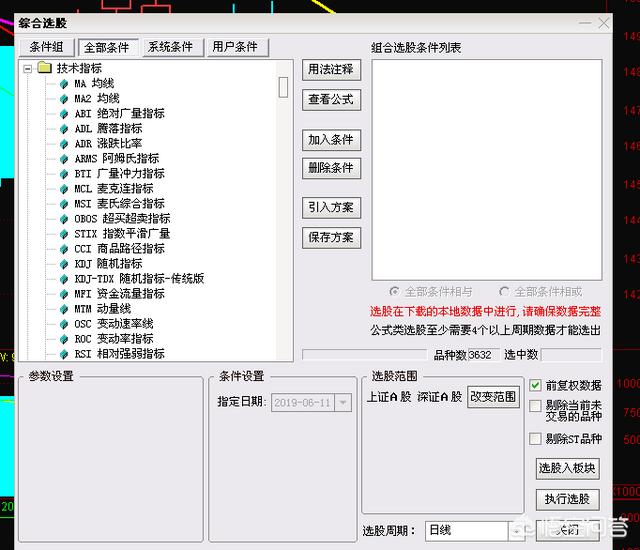Enable the 剔除ST品种 checkbox

pyautogui.click(x=536, y=439)
